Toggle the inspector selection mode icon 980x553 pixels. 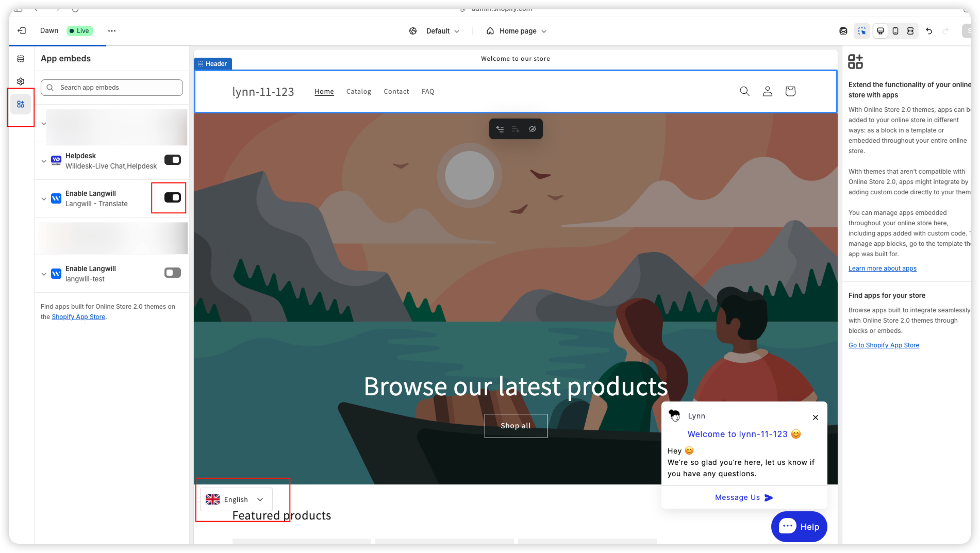862,31
